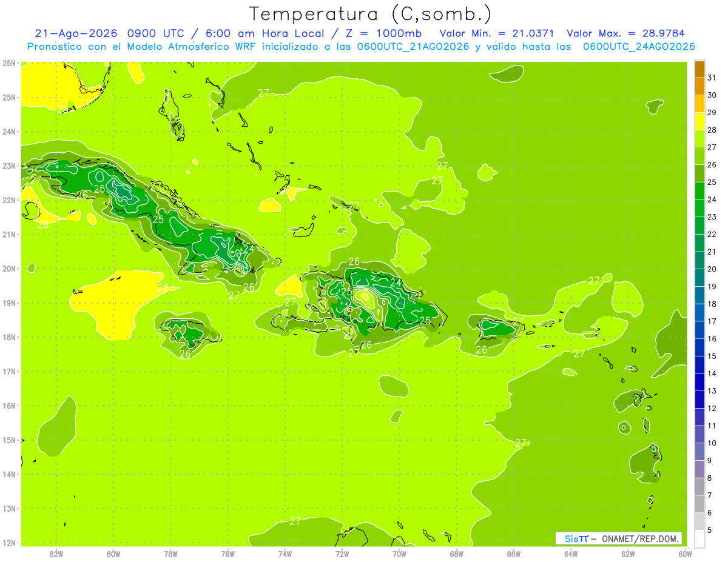Viewport: 728px width, 562px height.
Task: Click the brown swatch above scale label 31
Action: [699, 69]
